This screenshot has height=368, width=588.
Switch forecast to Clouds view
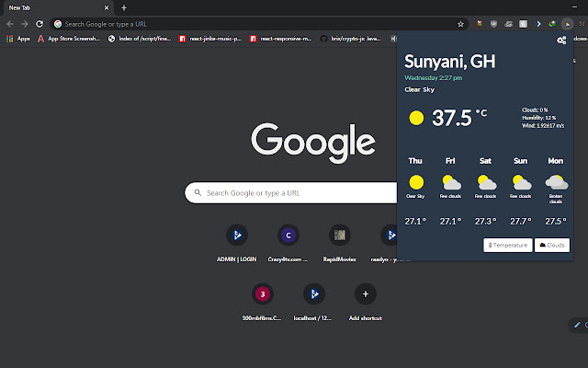point(552,246)
